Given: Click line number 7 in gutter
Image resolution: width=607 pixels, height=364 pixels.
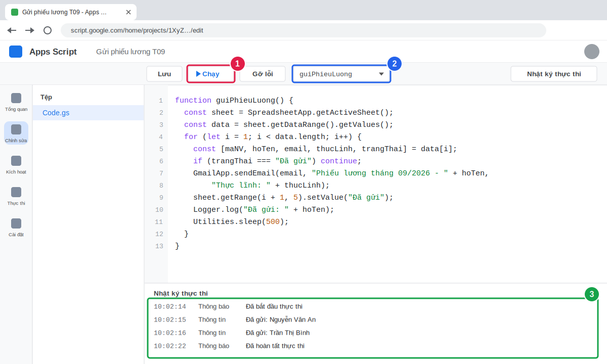Looking at the screenshot, I should click(161, 173).
